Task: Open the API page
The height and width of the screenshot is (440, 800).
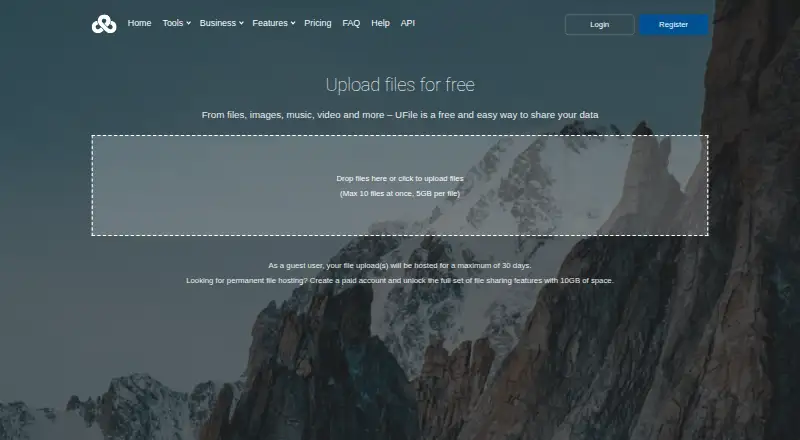Action: click(x=408, y=23)
